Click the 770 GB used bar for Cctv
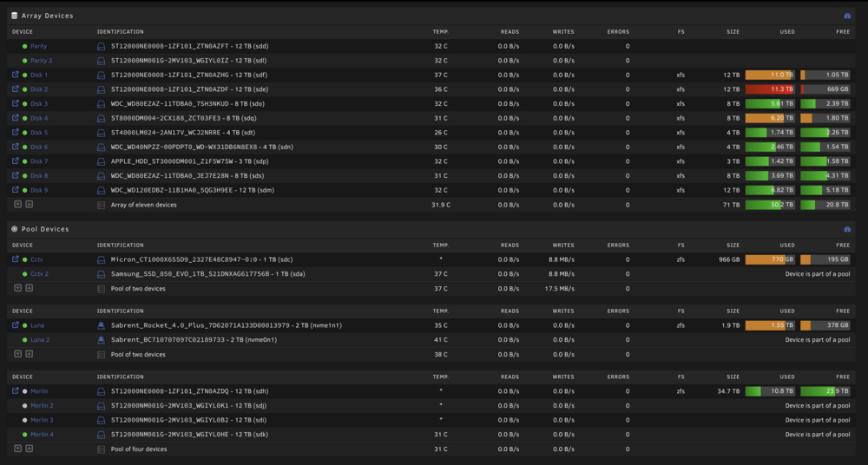The height and width of the screenshot is (465, 868). [770, 259]
